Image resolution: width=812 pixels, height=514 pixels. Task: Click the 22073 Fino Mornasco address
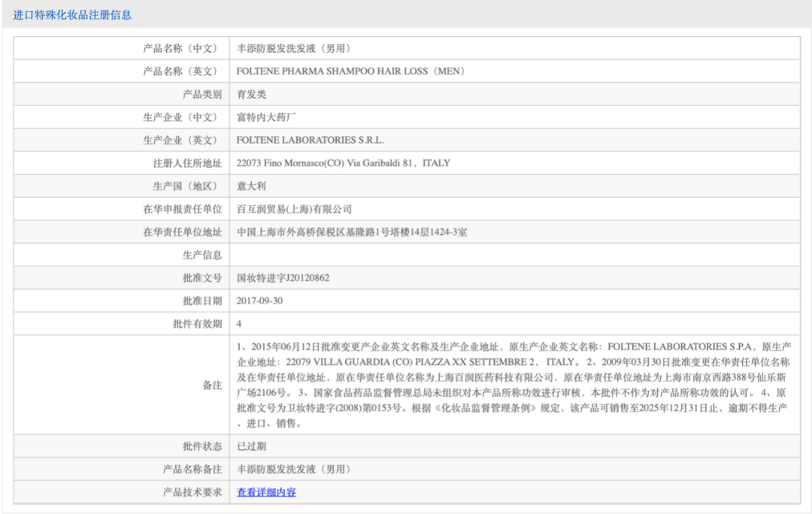click(344, 163)
